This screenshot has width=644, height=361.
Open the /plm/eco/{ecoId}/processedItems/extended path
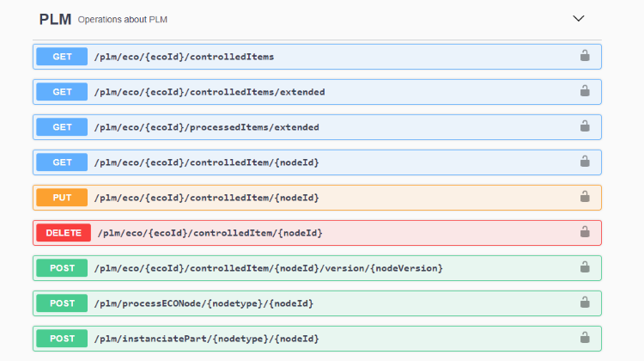(207, 127)
